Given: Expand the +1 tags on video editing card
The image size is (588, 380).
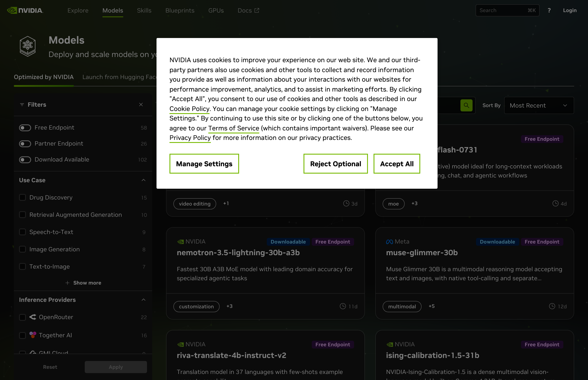Looking at the screenshot, I should tap(226, 203).
